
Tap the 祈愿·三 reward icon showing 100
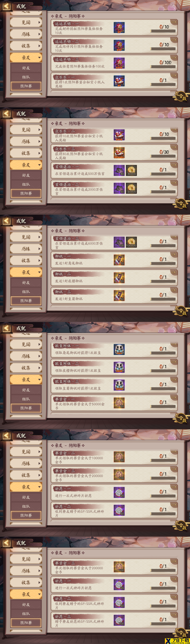pyautogui.click(x=119, y=620)
